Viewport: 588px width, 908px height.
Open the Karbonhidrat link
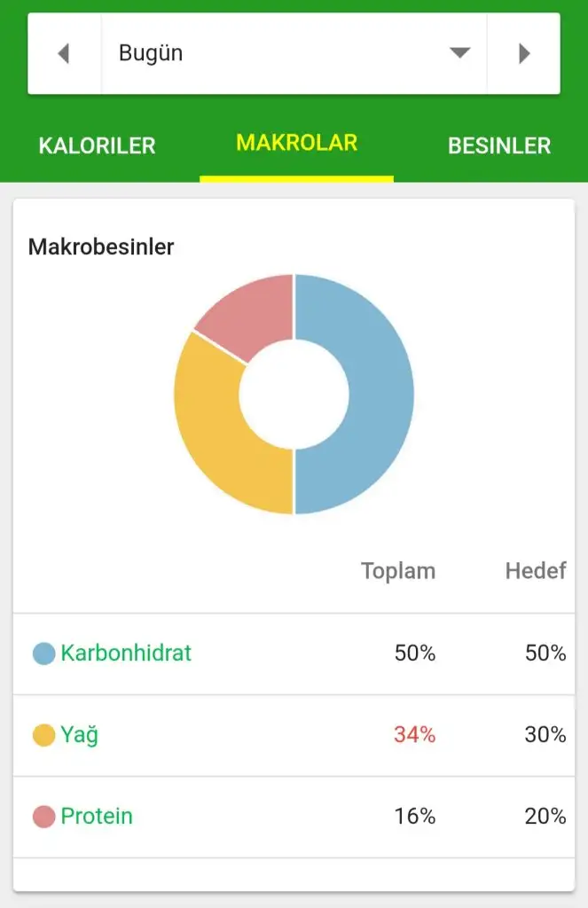tap(126, 653)
